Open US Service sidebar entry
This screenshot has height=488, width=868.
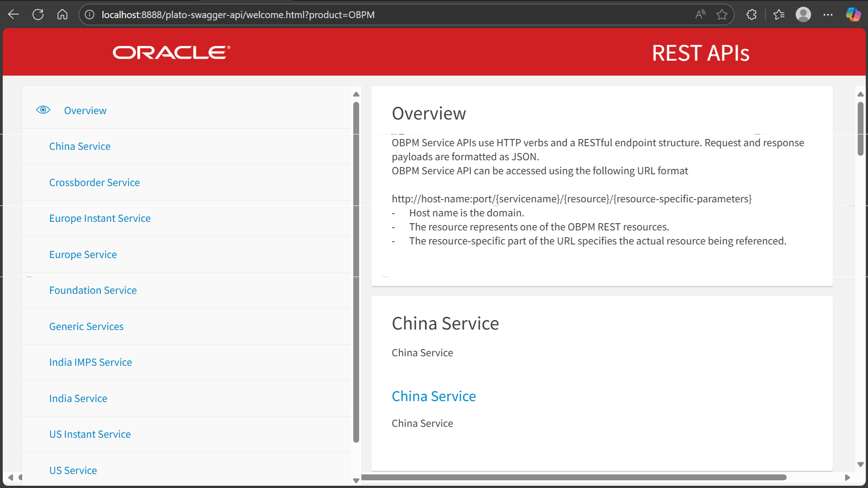(x=73, y=470)
